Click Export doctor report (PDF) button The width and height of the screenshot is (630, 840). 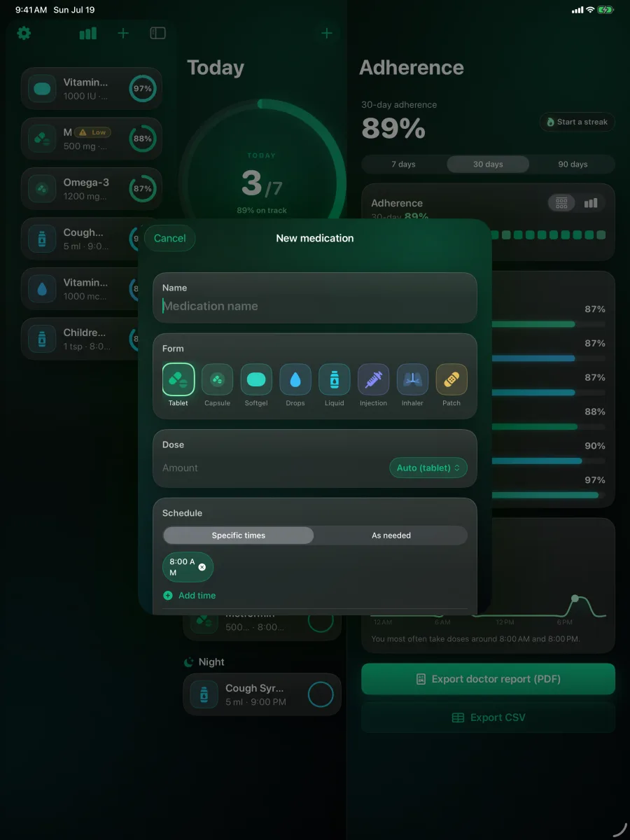pyautogui.click(x=488, y=679)
